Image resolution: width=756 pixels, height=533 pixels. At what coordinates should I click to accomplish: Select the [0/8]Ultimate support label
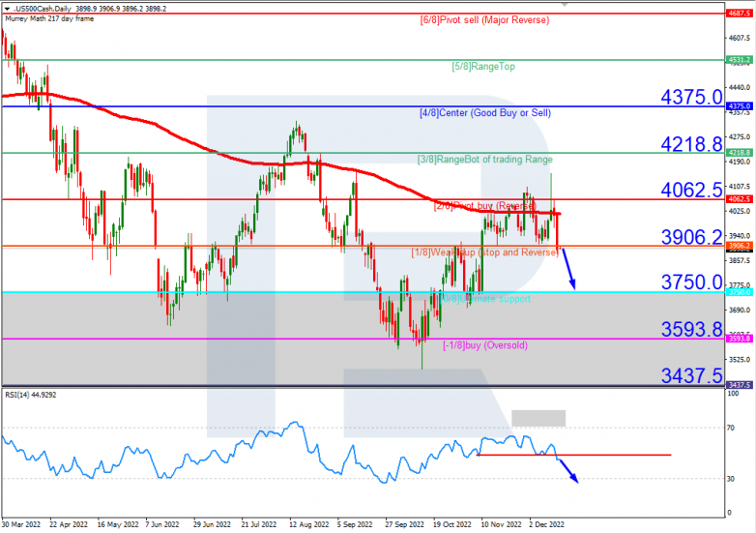click(x=485, y=299)
